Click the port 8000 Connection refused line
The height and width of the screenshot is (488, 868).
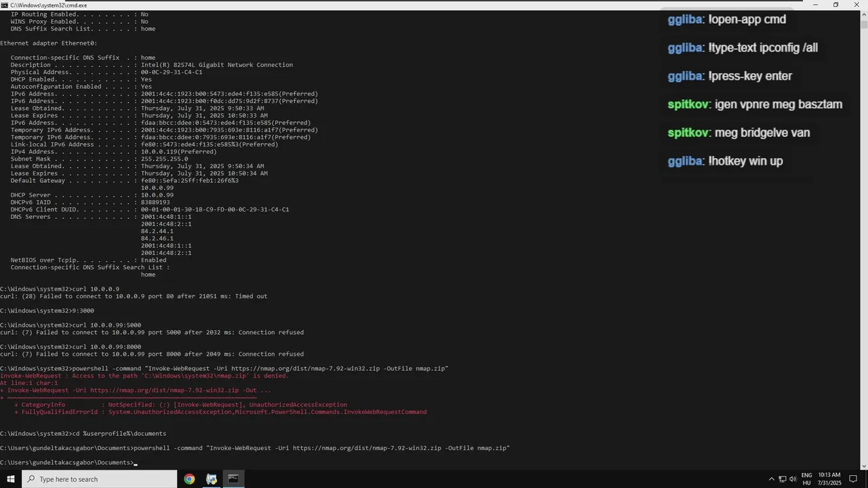tap(152, 354)
